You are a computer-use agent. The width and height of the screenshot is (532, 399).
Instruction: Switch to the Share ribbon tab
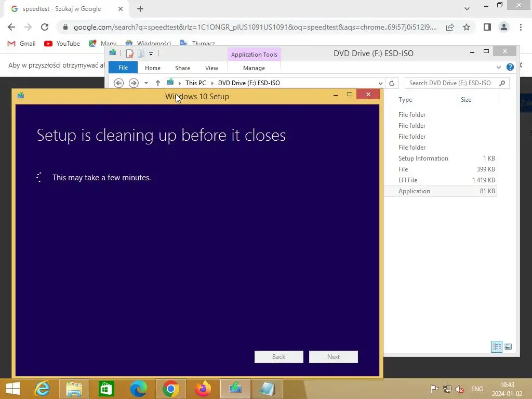pyautogui.click(x=182, y=68)
